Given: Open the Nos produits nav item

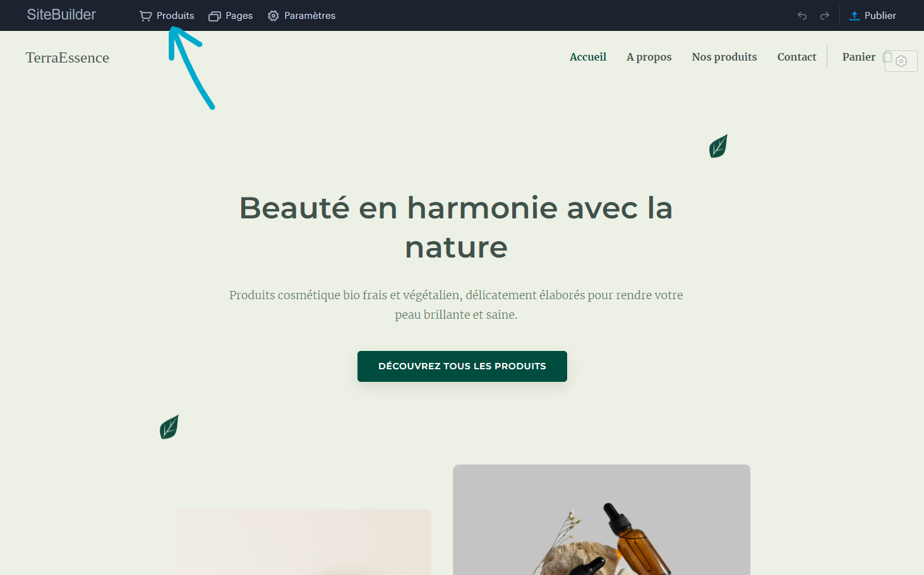Looking at the screenshot, I should point(724,57).
